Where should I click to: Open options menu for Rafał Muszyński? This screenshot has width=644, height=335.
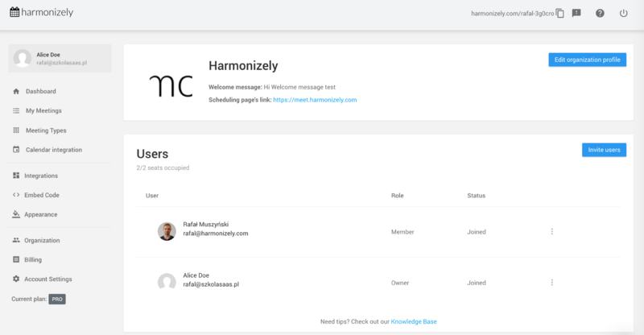point(552,232)
